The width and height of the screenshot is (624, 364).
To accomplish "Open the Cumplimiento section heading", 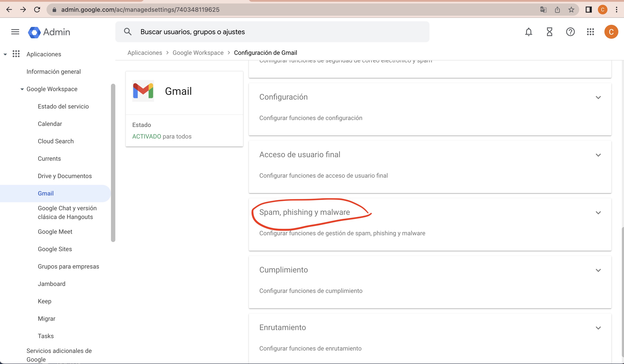I will coord(283,270).
